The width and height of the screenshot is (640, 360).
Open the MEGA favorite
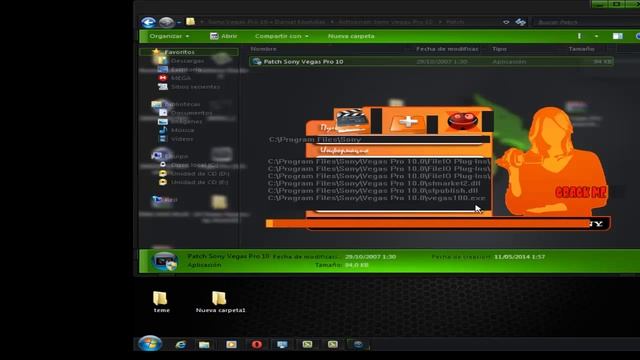pyautogui.click(x=181, y=78)
